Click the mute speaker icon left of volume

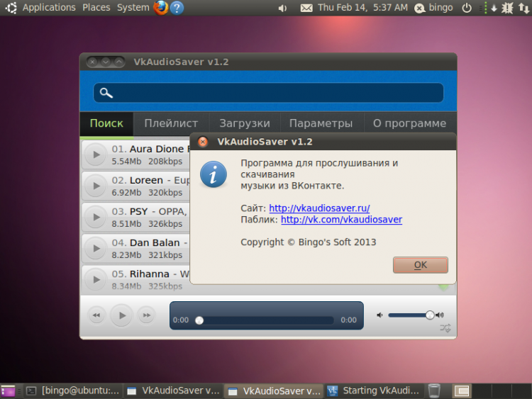click(379, 315)
